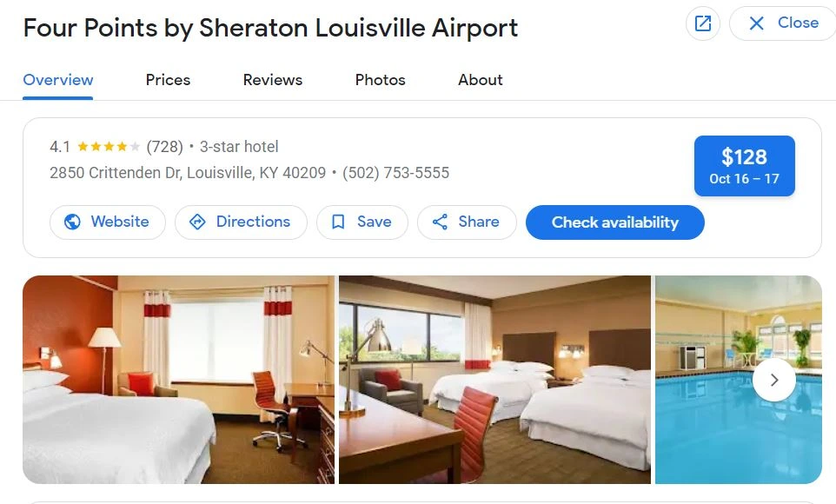Go to the Photos tab
Image resolution: width=836 pixels, height=504 pixels.
pos(380,80)
